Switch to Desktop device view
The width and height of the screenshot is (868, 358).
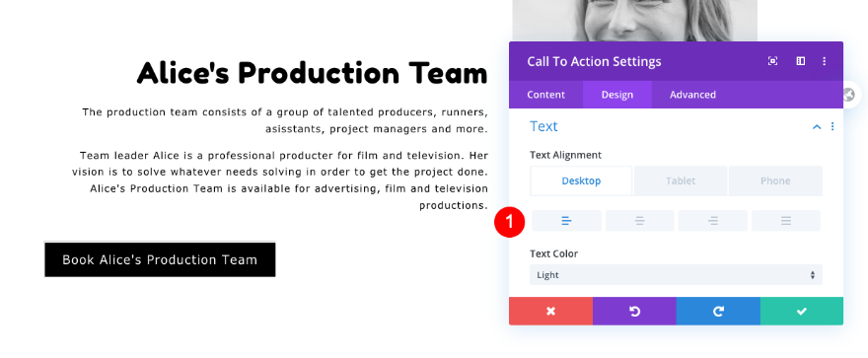[581, 180]
